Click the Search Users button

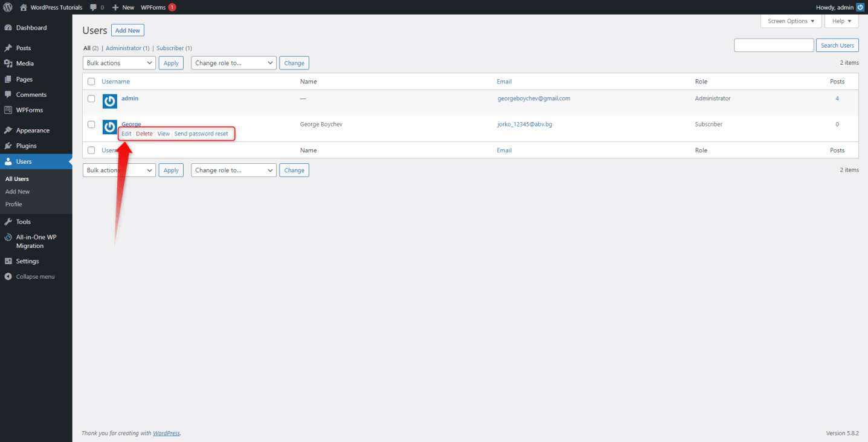click(838, 45)
